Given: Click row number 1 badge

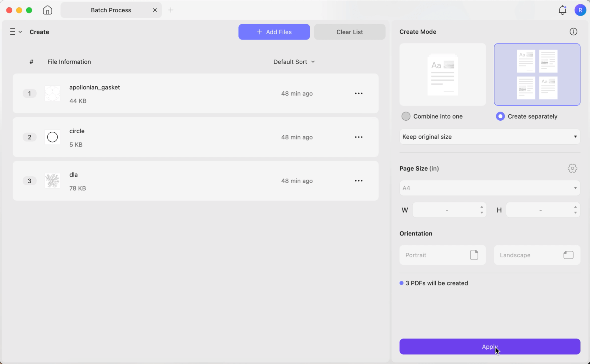Looking at the screenshot, I should (30, 94).
